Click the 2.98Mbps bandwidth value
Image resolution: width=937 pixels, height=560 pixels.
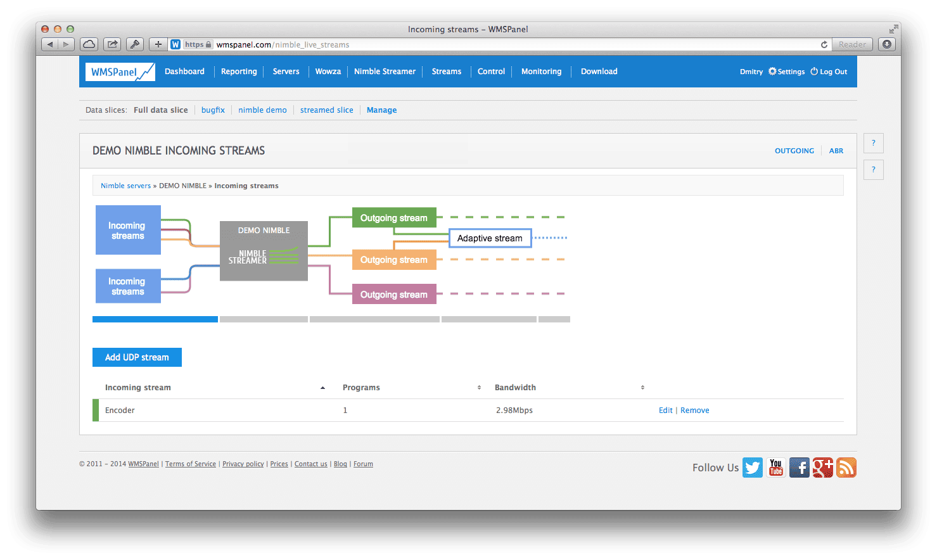[514, 410]
